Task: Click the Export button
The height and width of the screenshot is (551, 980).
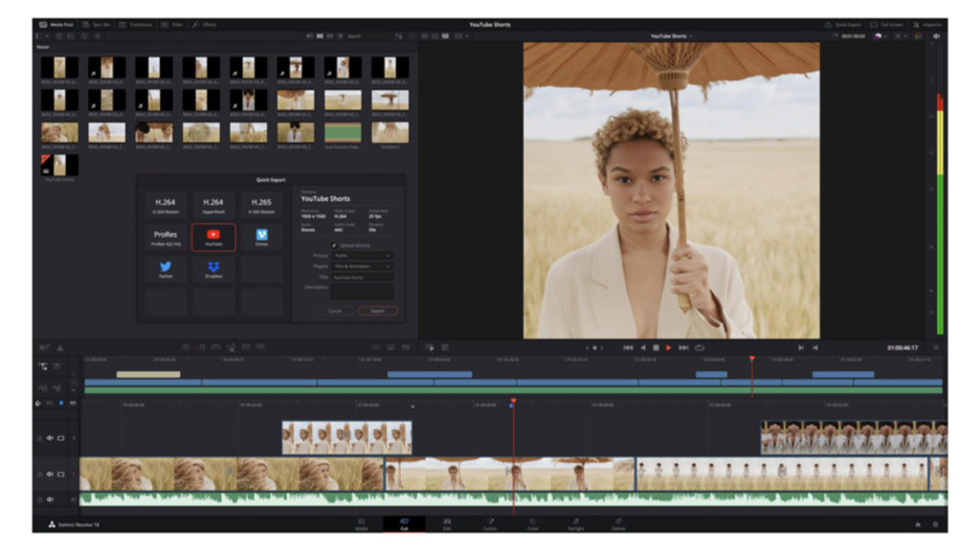Action: click(377, 311)
